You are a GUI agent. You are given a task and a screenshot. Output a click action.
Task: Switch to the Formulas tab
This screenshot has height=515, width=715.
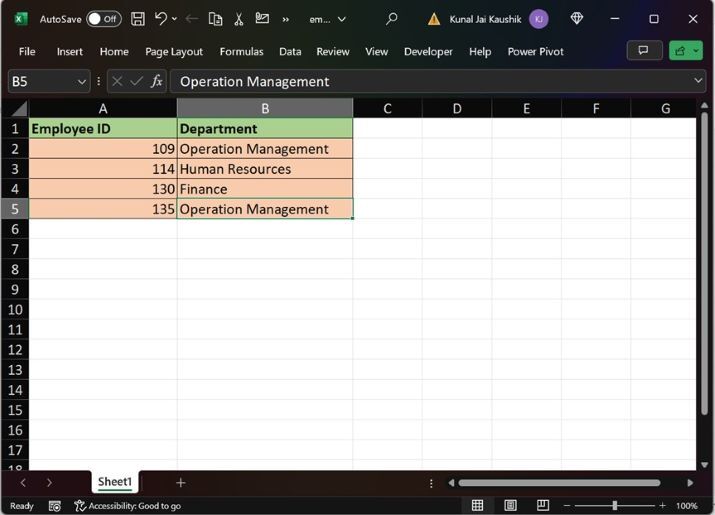pyautogui.click(x=241, y=52)
